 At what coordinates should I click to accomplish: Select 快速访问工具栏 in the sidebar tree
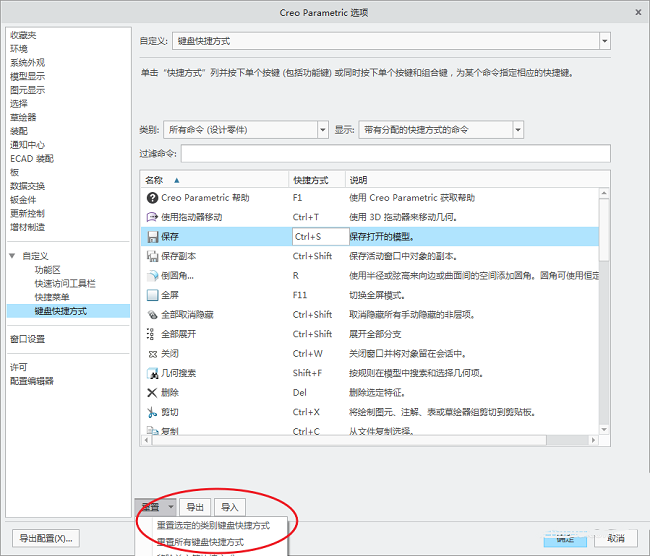(x=65, y=284)
